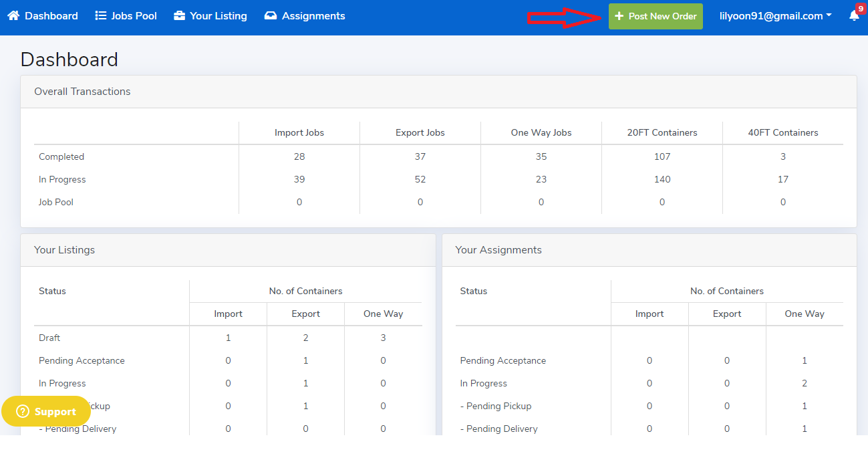Viewport: 868px width, 466px height.
Task: Click the list icon beside Jobs Pool
Action: 101,15
